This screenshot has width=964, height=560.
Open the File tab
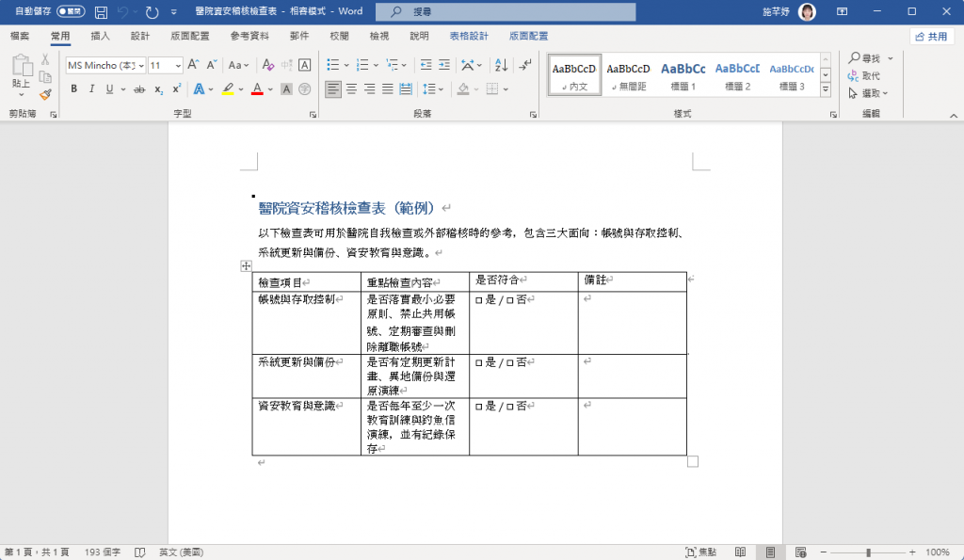[20, 36]
